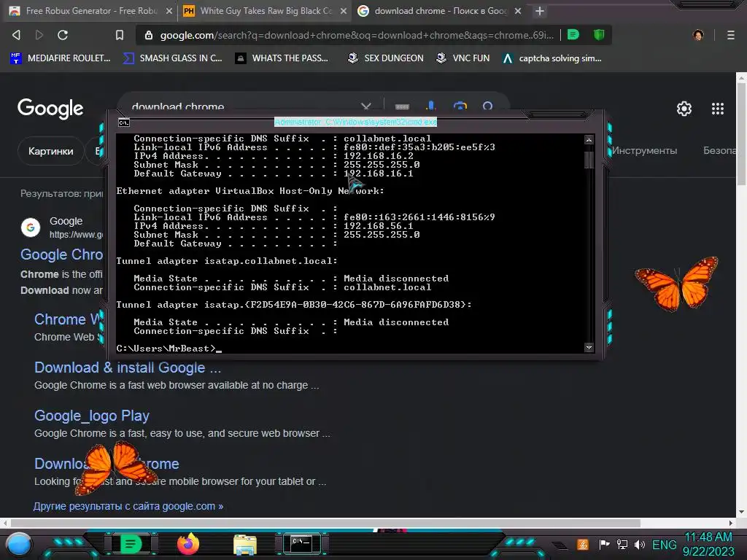
Task: Start voice search with the microphone
Action: click(x=430, y=106)
